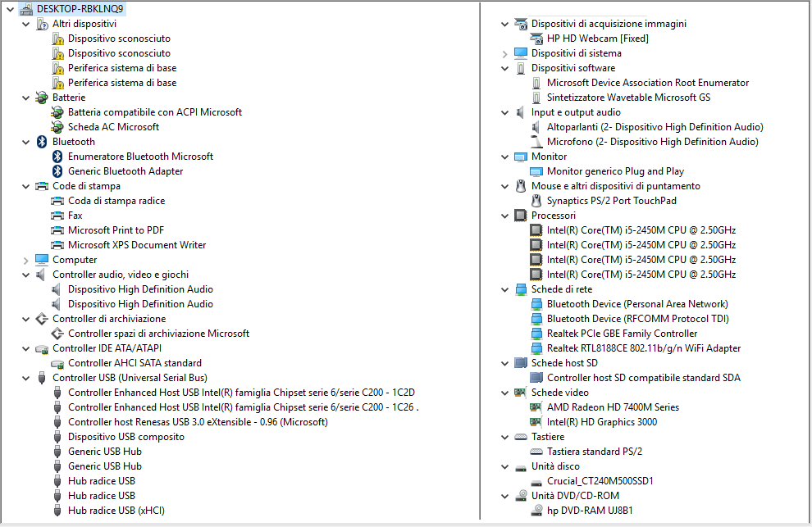812x527 pixels.
Task: Collapse the Unità DVD/CD-ROM category
Action: pos(505,496)
